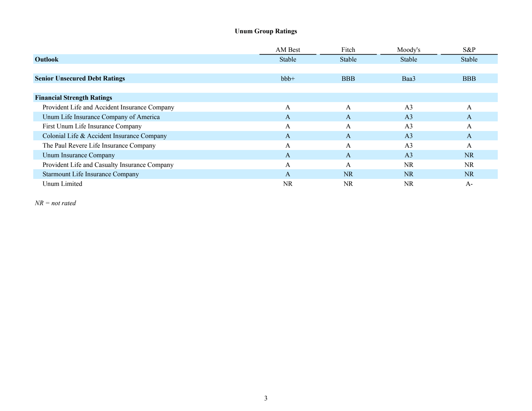This screenshot has height=411, width=532.
Task: Click Stable outlook under Fitch
Action: pyautogui.click(x=348, y=59)
